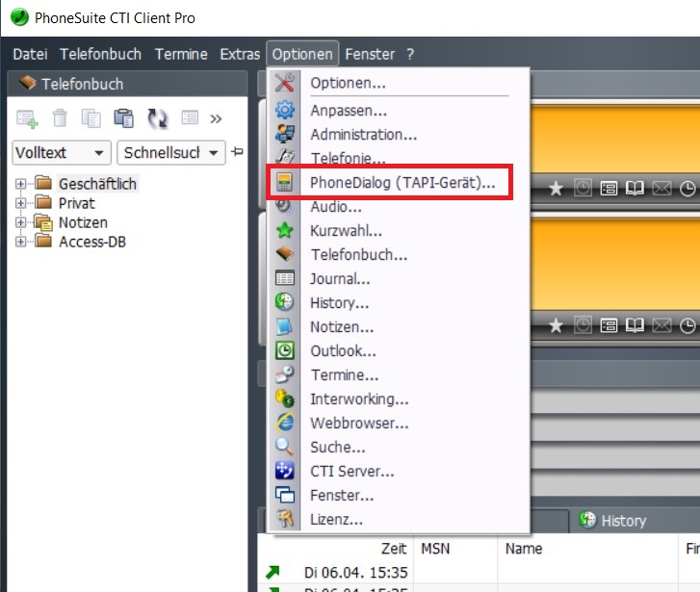Click the green clock Outlook icon
The height and width of the screenshot is (592, 700).
pos(284,351)
